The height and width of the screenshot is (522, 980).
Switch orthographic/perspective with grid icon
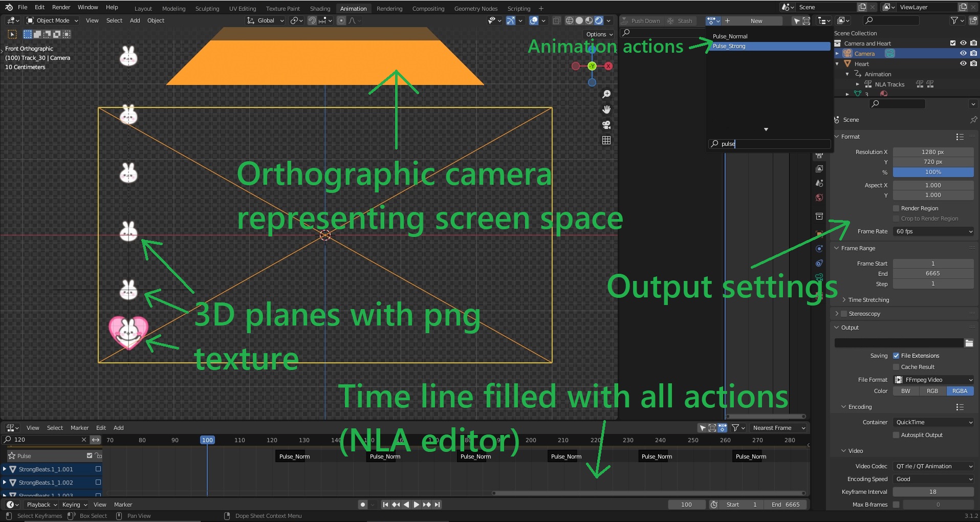[x=606, y=140]
